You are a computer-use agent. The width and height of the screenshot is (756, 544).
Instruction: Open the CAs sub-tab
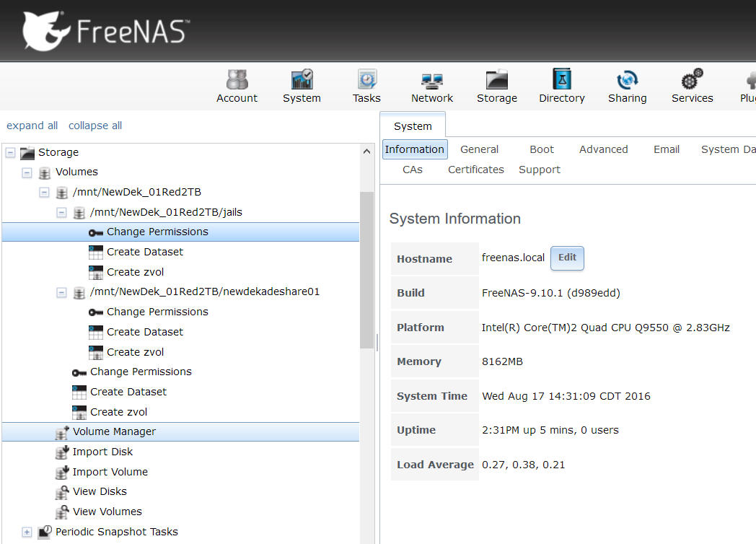(412, 170)
